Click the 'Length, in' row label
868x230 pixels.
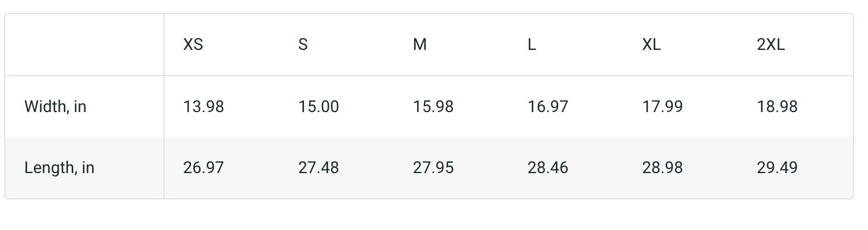coord(59,168)
